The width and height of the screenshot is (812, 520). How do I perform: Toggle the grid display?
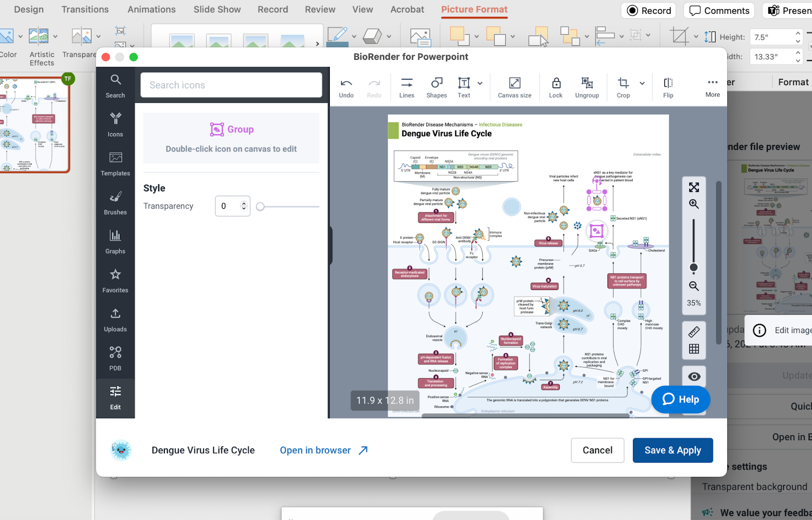pos(694,348)
